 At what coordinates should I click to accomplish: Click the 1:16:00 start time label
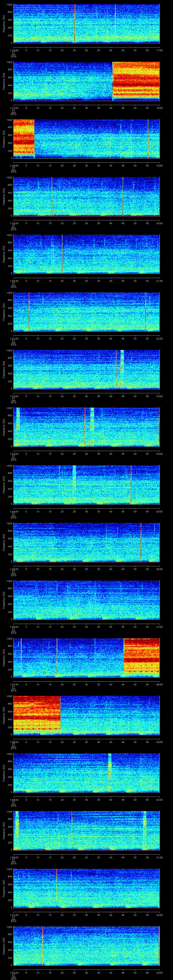click(x=14, y=50)
